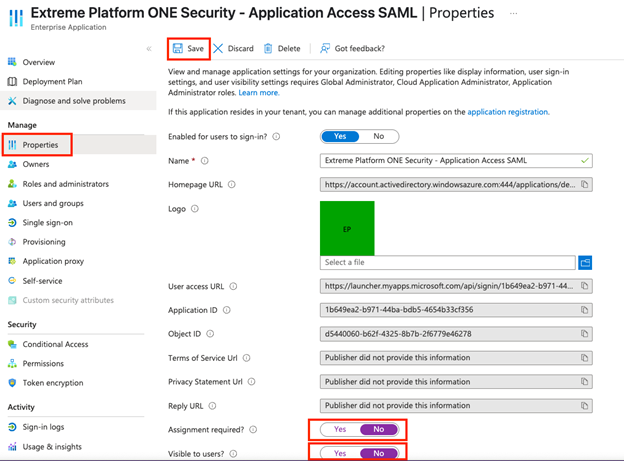This screenshot has width=624, height=461.
Task: Copy the Application ID value
Action: [x=584, y=310]
